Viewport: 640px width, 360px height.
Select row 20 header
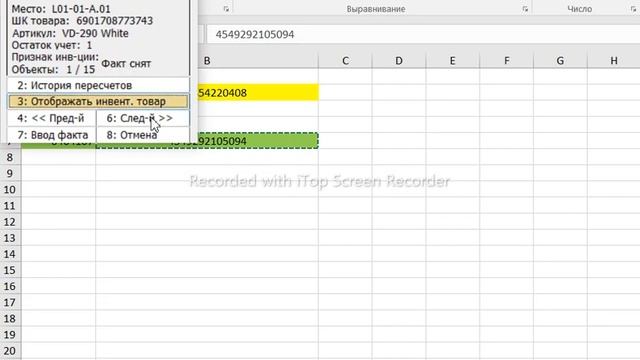tap(10, 351)
